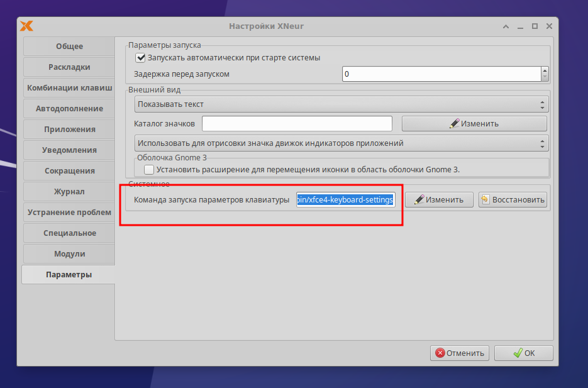The image size is (588, 388).
Task: Click the XNeur logo in the title bar
Action: 26,26
